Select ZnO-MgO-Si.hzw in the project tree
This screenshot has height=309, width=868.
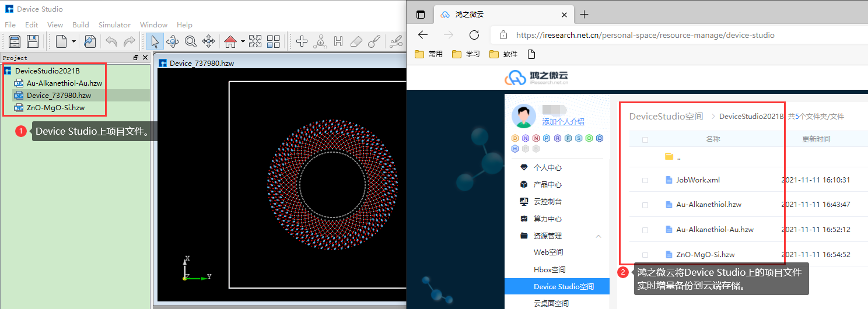55,108
